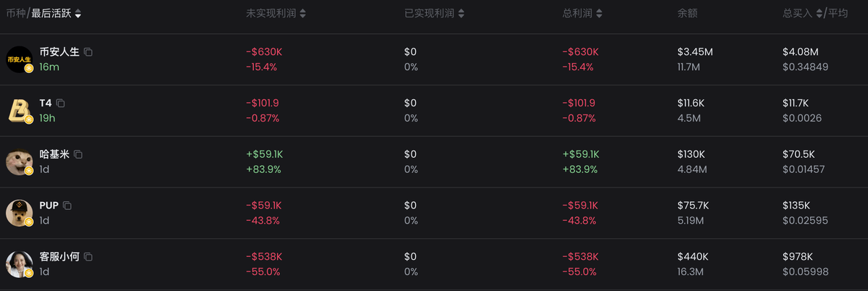Sort the 总利润 column
The width and height of the screenshot is (868, 291).
599,14
